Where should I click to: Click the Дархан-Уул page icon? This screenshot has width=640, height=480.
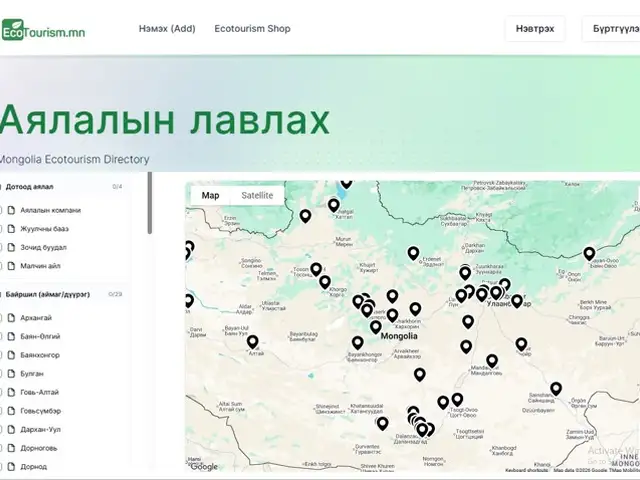click(11, 429)
